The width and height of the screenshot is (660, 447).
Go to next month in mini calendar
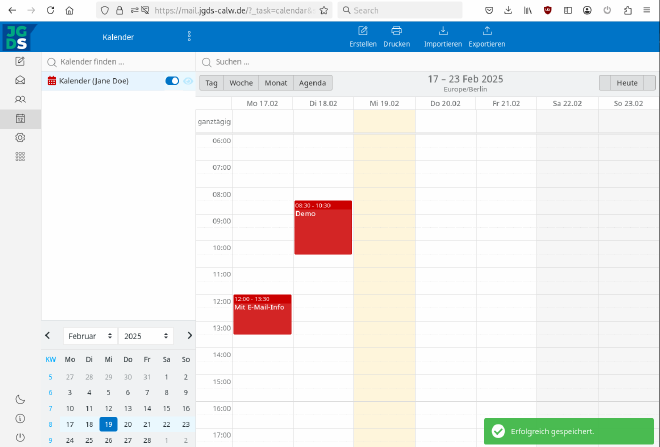pos(189,335)
